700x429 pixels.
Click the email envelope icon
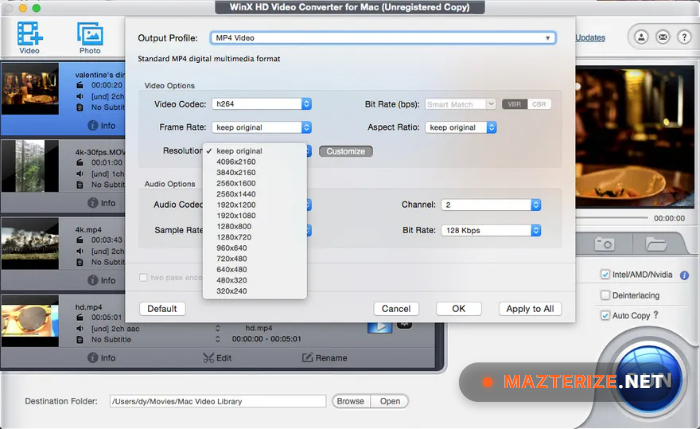pyautogui.click(x=663, y=37)
